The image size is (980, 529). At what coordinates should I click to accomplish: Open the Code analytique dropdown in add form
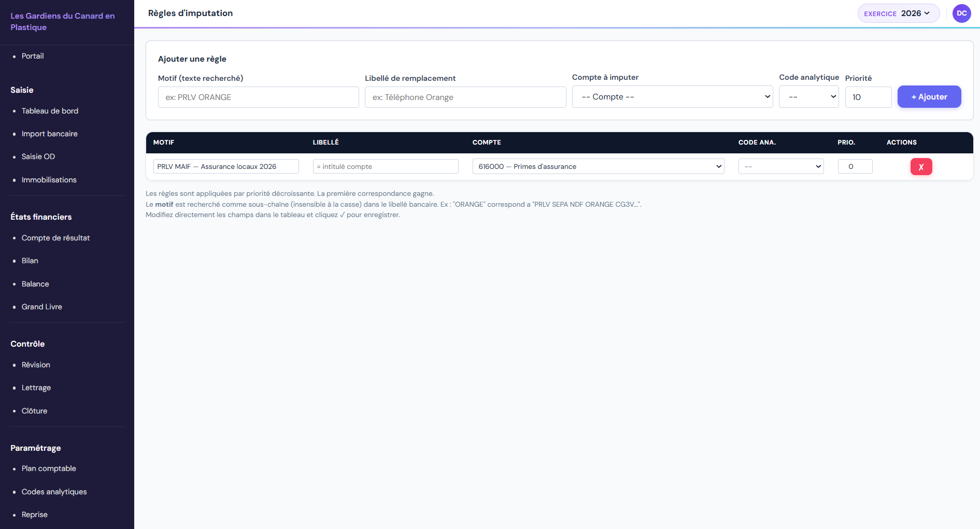point(808,97)
